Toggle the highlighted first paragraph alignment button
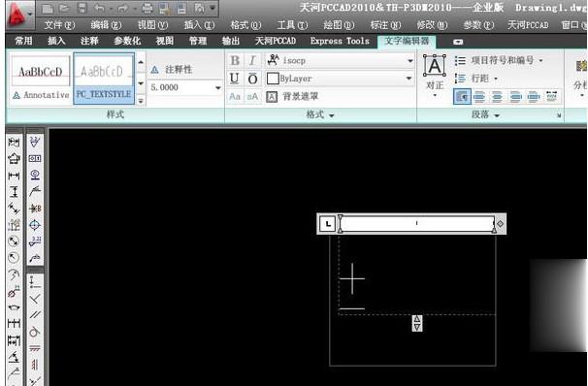This screenshot has height=386, width=588. (462, 97)
